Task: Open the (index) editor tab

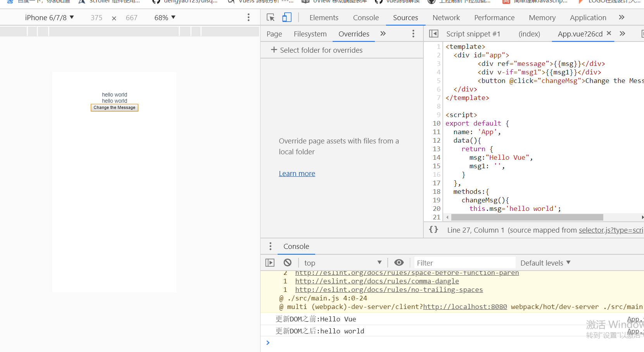Action: click(x=529, y=34)
